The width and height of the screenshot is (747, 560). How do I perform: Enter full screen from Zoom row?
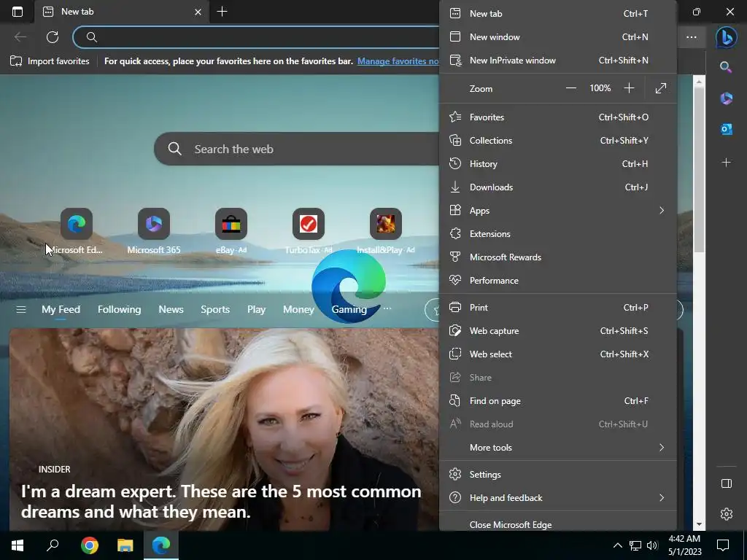pyautogui.click(x=661, y=88)
